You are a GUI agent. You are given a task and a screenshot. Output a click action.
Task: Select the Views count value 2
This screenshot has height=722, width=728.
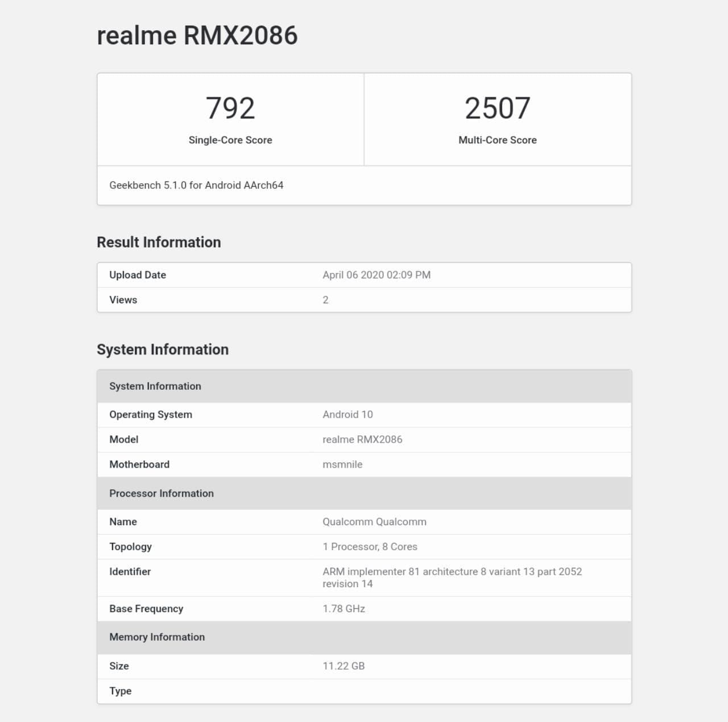click(x=325, y=300)
